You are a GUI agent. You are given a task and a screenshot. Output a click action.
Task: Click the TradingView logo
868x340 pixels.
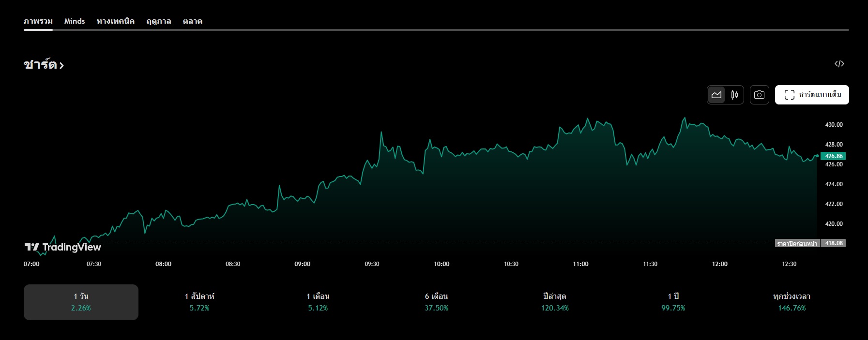pyautogui.click(x=63, y=247)
